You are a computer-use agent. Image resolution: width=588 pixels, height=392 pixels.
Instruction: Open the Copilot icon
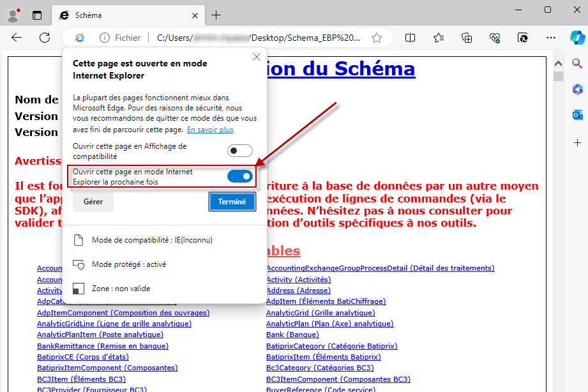coord(578,38)
